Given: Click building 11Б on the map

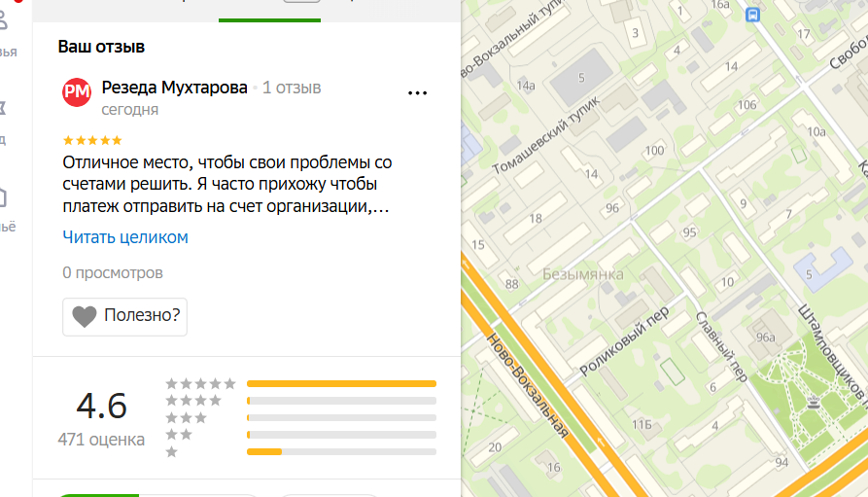Looking at the screenshot, I should tap(642, 425).
